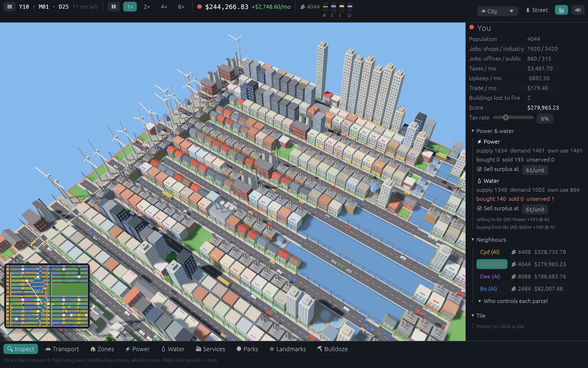Select neighbour Cyd (AI)

[490, 252]
